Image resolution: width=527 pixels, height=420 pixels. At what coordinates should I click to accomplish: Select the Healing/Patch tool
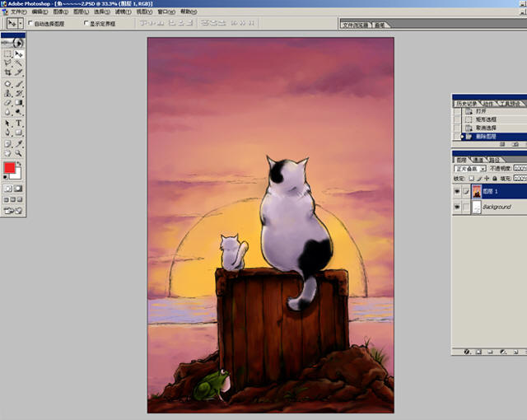(x=7, y=84)
